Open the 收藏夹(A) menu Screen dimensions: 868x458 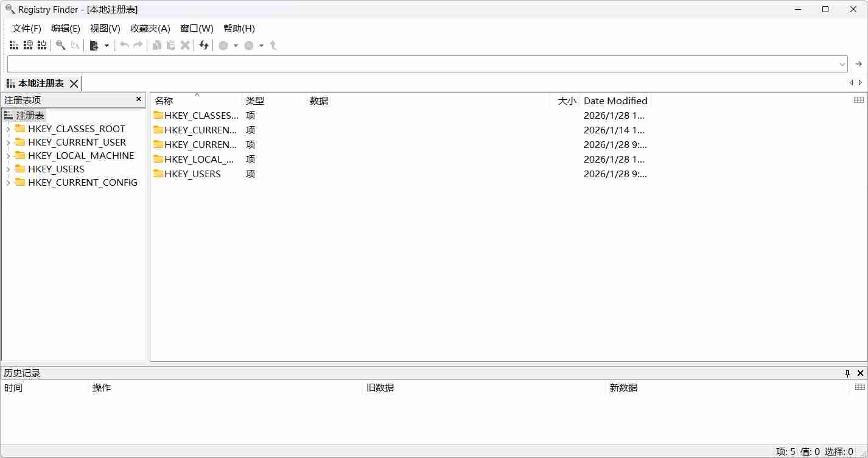click(x=150, y=29)
